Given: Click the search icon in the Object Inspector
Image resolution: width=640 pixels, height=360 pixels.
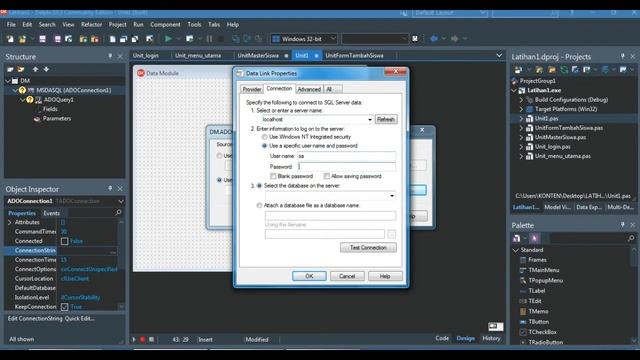Looking at the screenshot, I should tap(118, 212).
